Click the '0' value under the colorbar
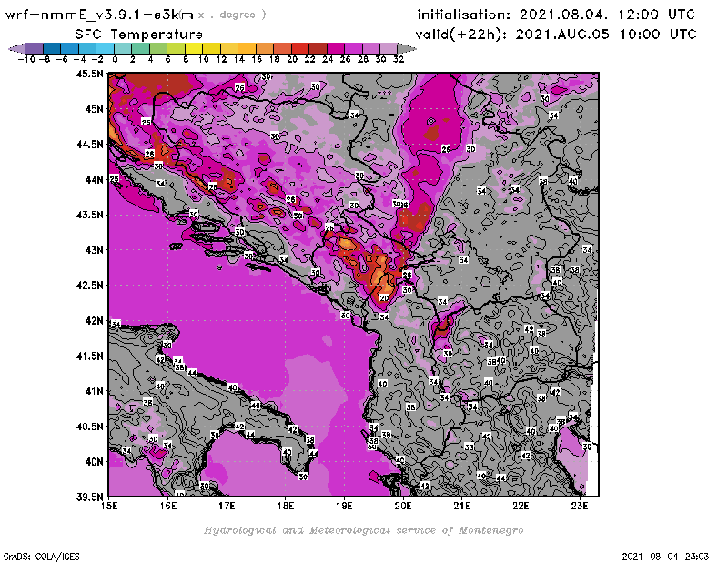The height and width of the screenshot is (562, 728). click(115, 59)
